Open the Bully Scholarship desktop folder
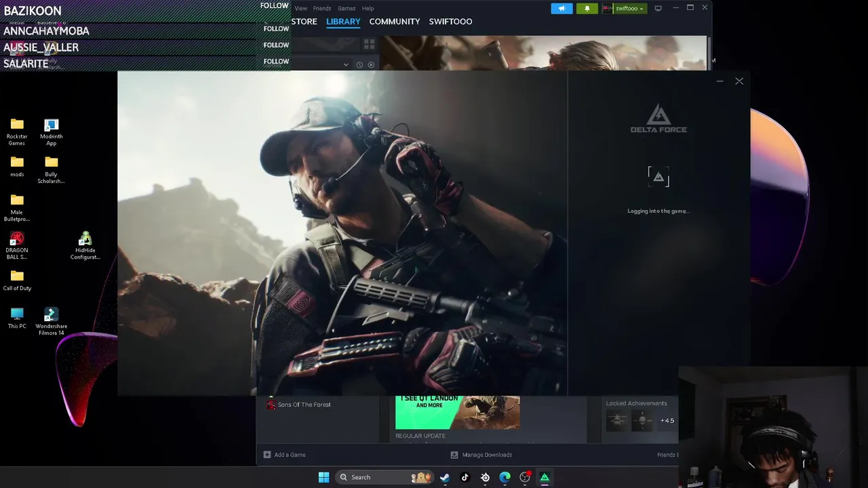868x488 pixels. [52, 169]
